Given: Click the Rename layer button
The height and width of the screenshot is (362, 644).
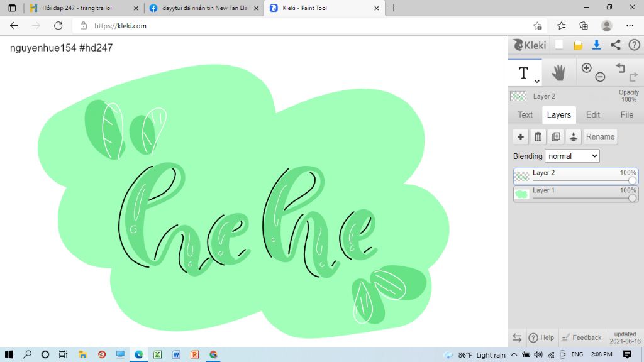Looking at the screenshot, I should pyautogui.click(x=600, y=136).
